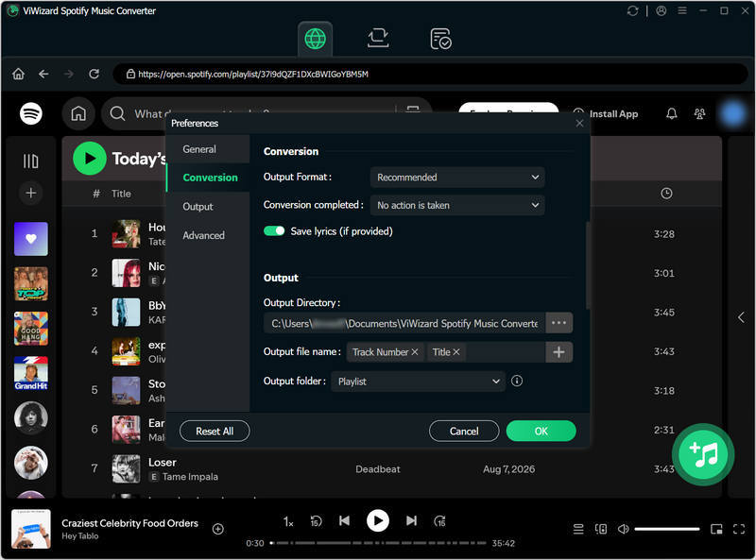Image resolution: width=756 pixels, height=560 pixels.
Task: Open the converting list tab icon
Action: (377, 39)
